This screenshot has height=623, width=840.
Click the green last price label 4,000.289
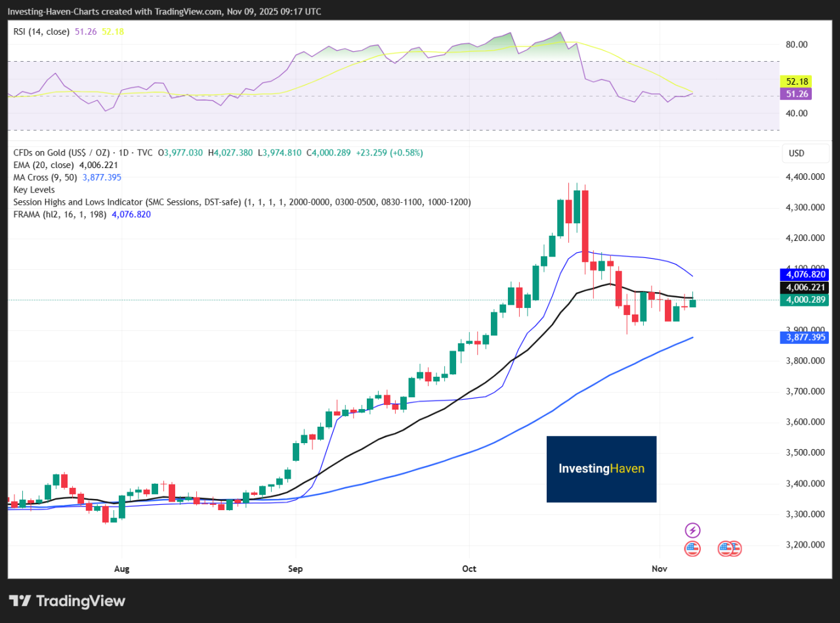(x=804, y=299)
